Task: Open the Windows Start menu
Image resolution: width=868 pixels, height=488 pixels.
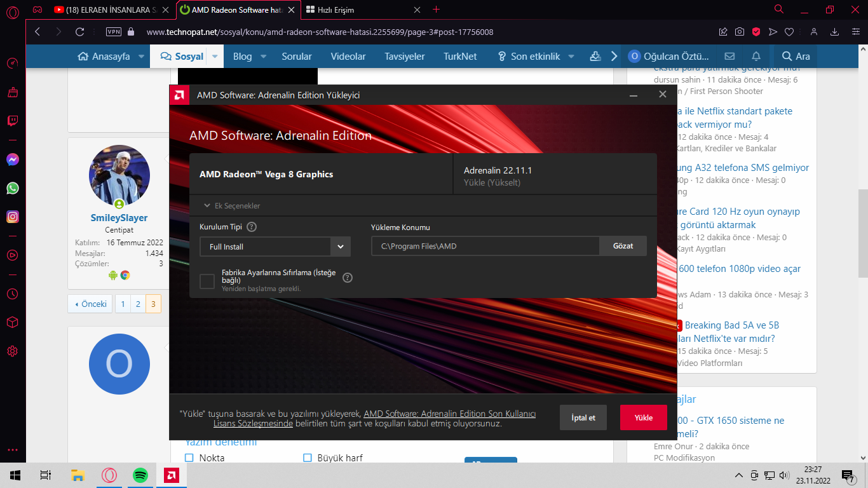Action: [x=15, y=475]
